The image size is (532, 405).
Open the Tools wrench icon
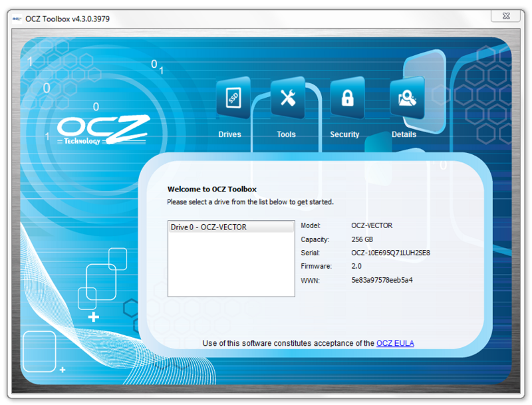tap(288, 98)
